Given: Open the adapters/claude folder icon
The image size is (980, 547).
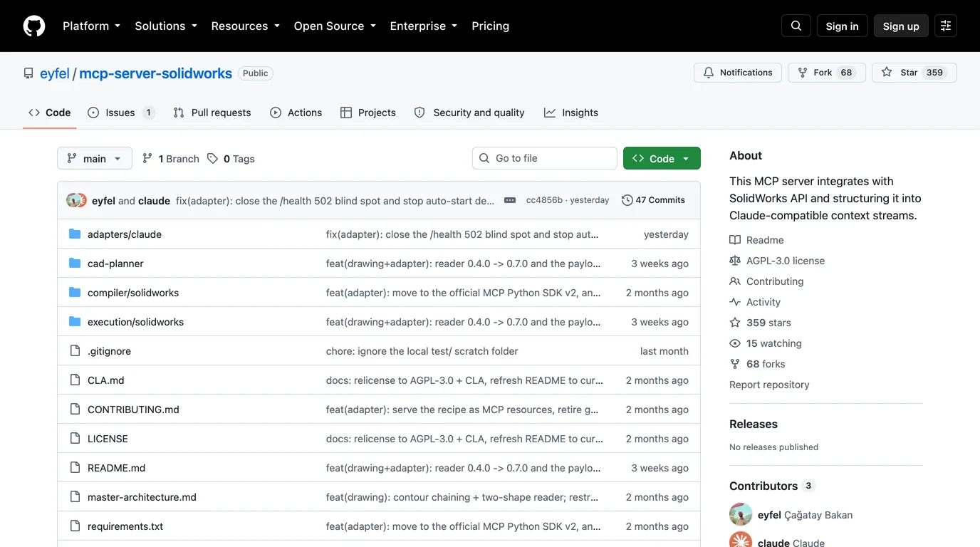Looking at the screenshot, I should coord(75,234).
